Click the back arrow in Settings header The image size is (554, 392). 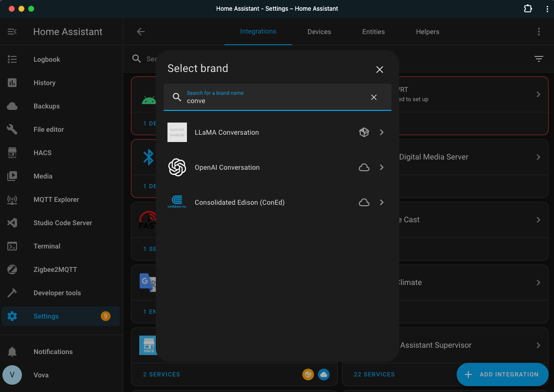pos(141,32)
